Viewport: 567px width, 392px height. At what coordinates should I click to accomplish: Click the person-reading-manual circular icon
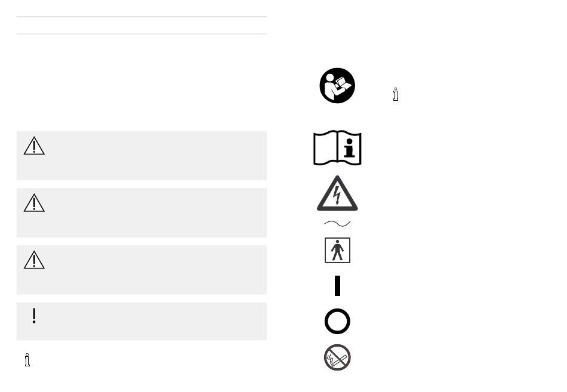point(337,86)
